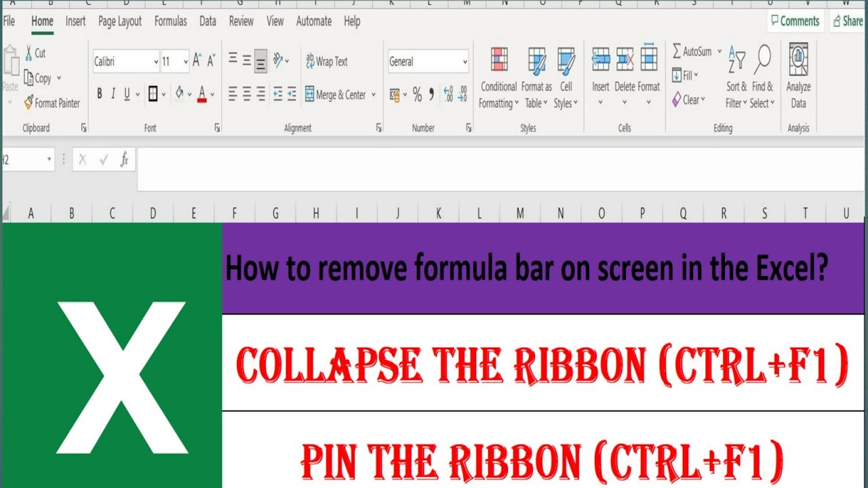Screen dimensions: 868x488
Task: Increase font size with large A
Action: point(197,61)
